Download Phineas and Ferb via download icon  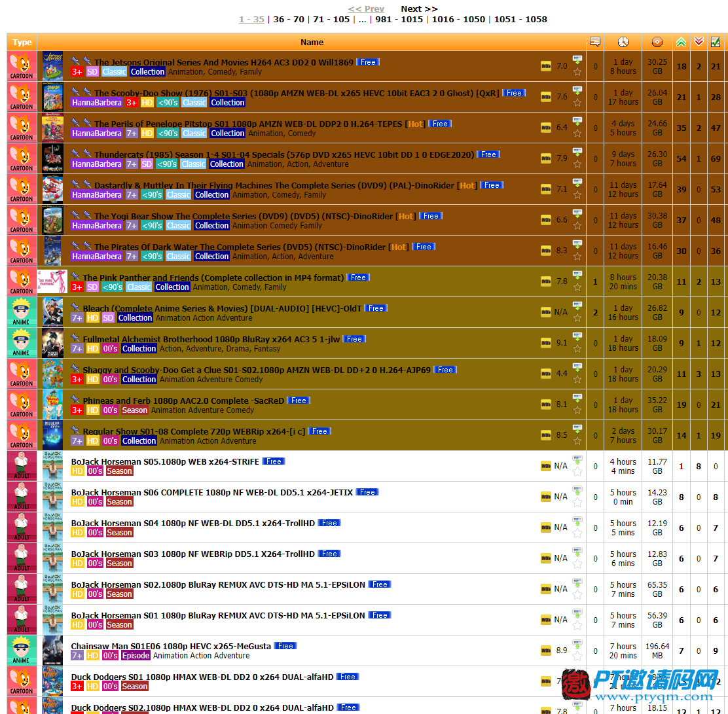577,399
